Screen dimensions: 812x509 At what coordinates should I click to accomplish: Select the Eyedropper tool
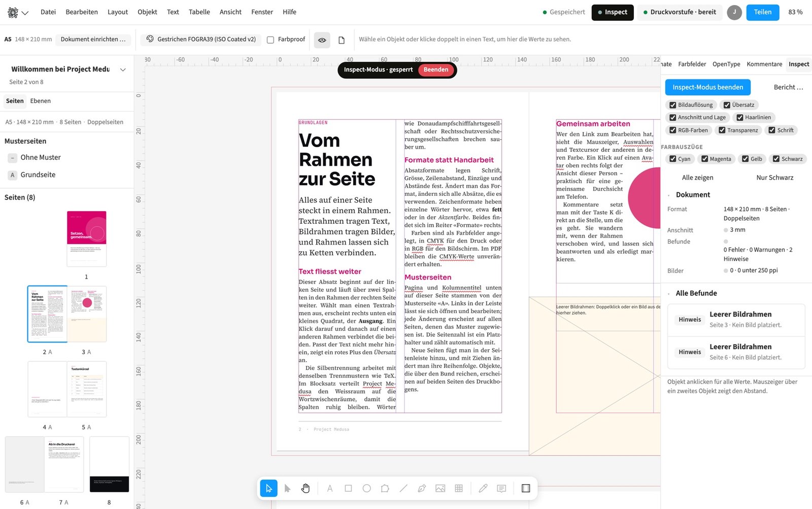483,488
